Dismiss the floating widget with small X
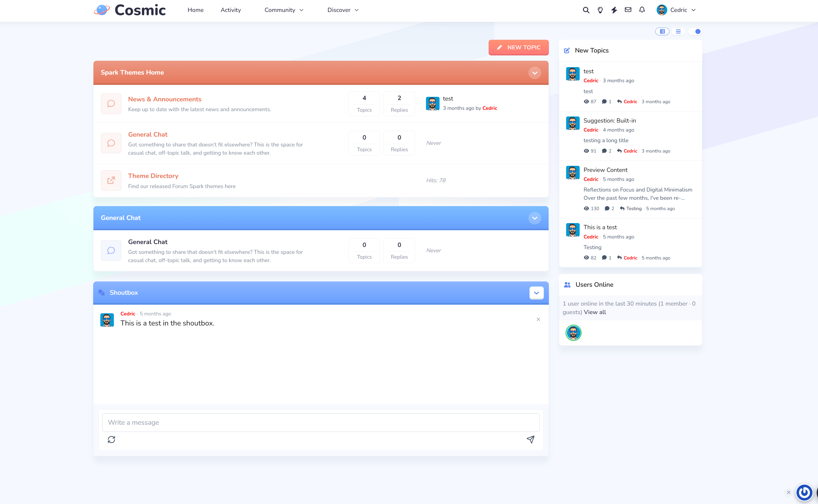 click(789, 492)
